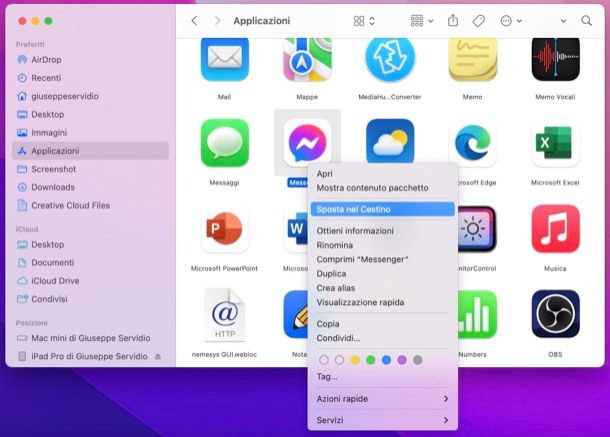
Task: Select the Messaggi app icon
Action: (x=224, y=143)
